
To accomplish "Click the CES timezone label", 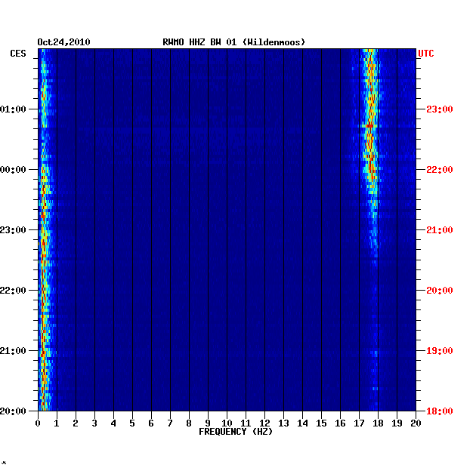I will 18,54.
